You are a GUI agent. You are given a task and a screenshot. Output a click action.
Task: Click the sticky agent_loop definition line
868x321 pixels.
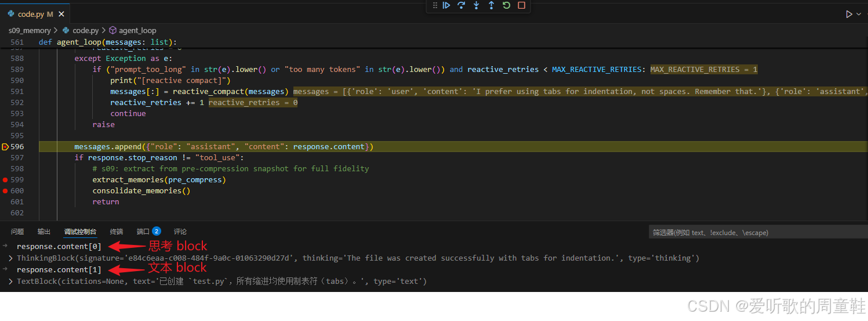coord(107,42)
